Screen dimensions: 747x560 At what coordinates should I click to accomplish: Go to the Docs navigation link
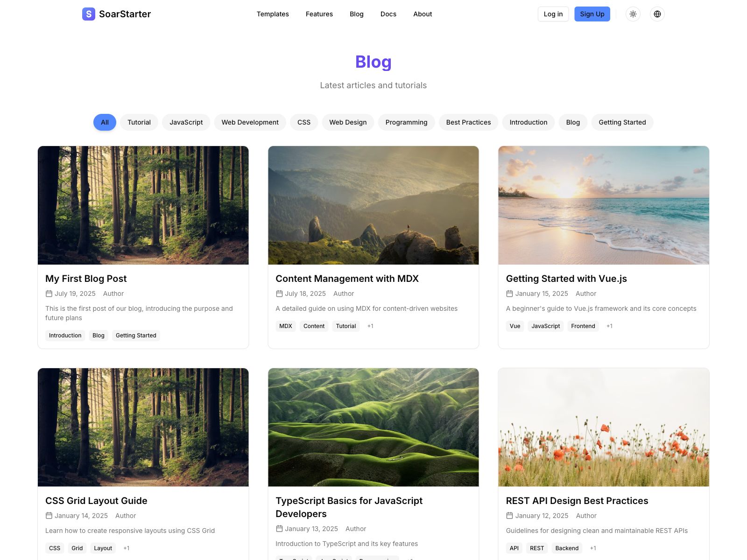pos(388,14)
